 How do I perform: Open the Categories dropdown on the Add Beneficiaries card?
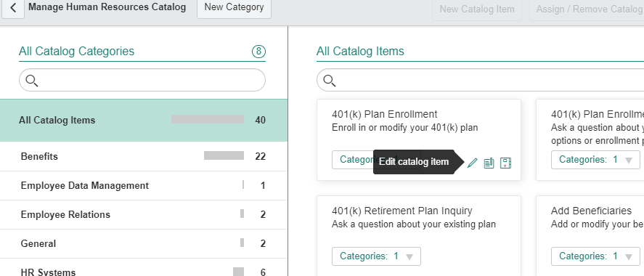(x=595, y=256)
